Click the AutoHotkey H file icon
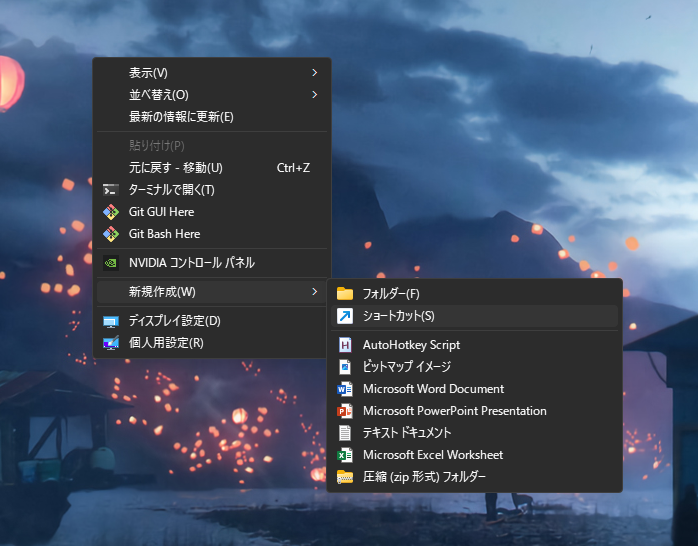The image size is (698, 546). [x=345, y=345]
